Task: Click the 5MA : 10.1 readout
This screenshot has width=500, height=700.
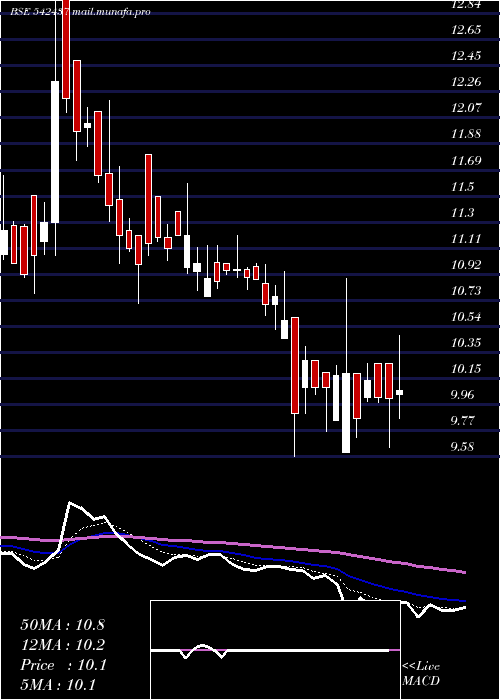Action: [x=58, y=685]
